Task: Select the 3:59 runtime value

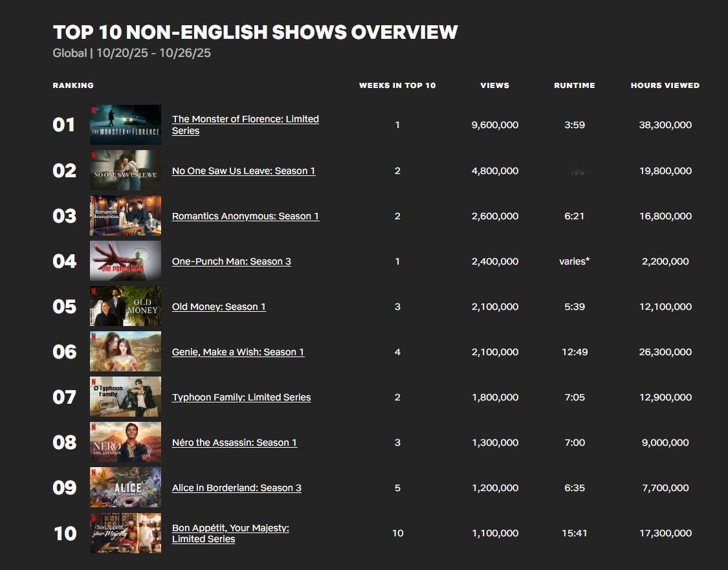Action: [575, 125]
